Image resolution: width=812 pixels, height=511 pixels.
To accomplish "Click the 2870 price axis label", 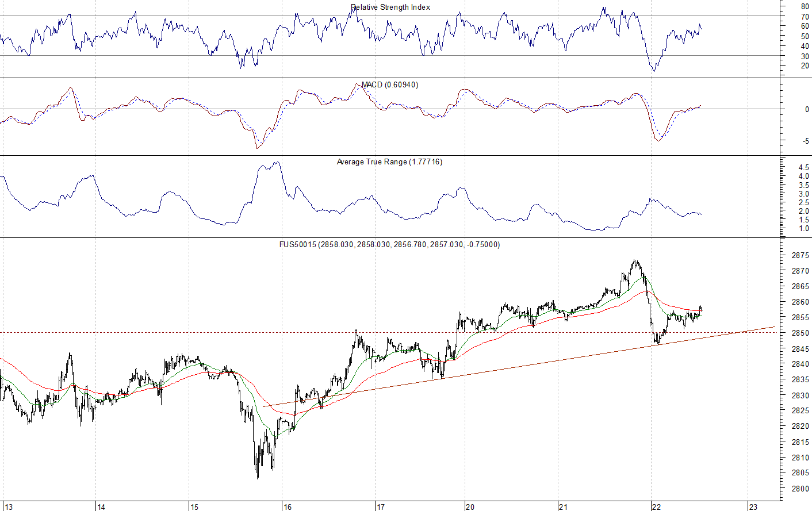I will pyautogui.click(x=800, y=271).
